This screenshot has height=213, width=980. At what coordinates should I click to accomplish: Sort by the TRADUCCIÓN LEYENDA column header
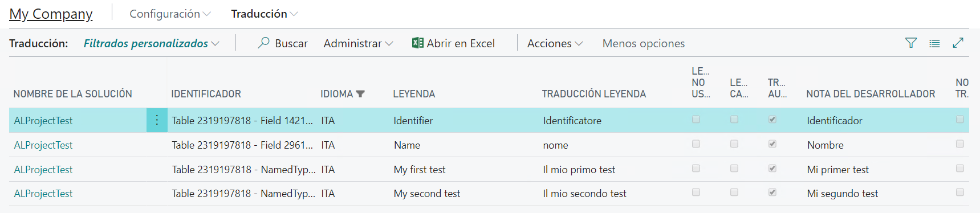point(594,94)
